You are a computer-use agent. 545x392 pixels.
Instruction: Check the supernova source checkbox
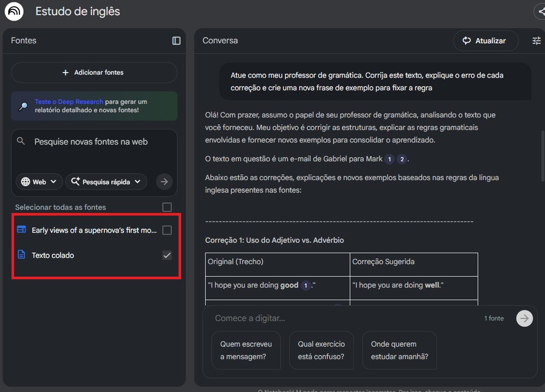click(x=167, y=230)
